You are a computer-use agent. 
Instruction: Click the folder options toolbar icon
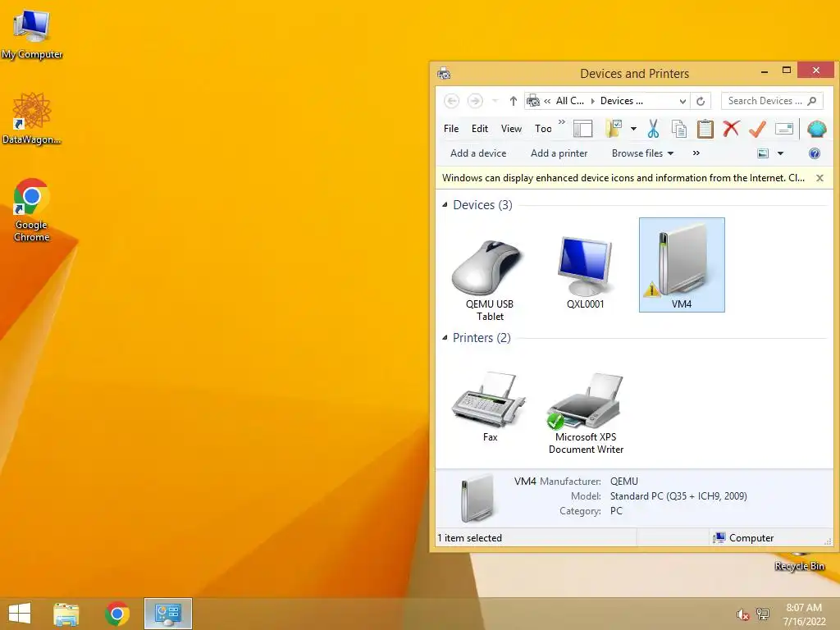(x=614, y=129)
